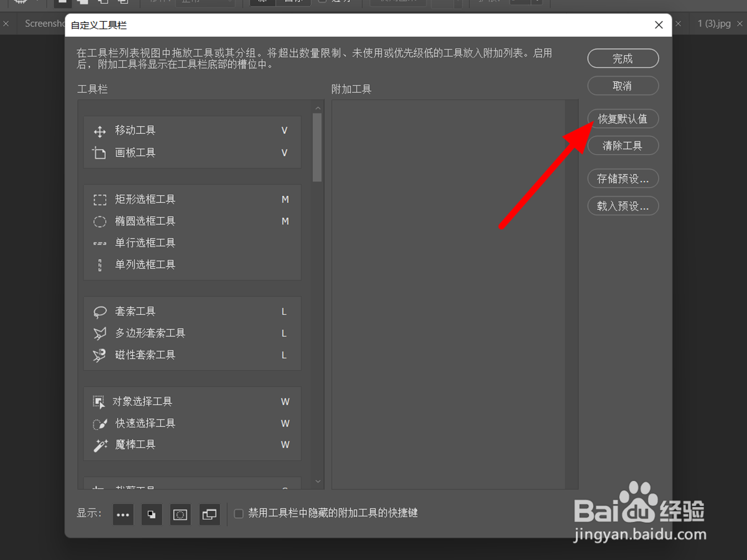This screenshot has height=560, width=747.
Task: Click the V shortcut of 画板工具
Action: (x=284, y=153)
